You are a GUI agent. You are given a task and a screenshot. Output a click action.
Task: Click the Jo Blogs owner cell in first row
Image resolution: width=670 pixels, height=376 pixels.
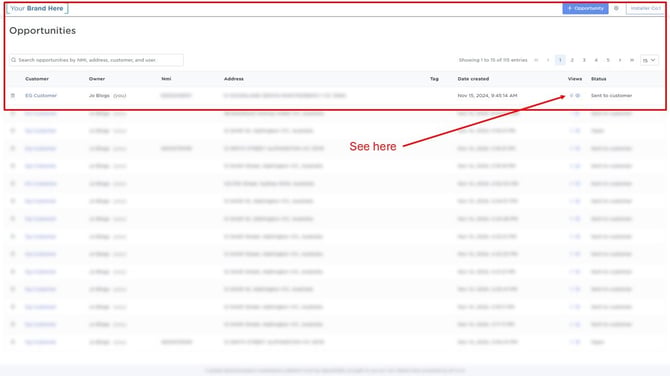coord(107,96)
